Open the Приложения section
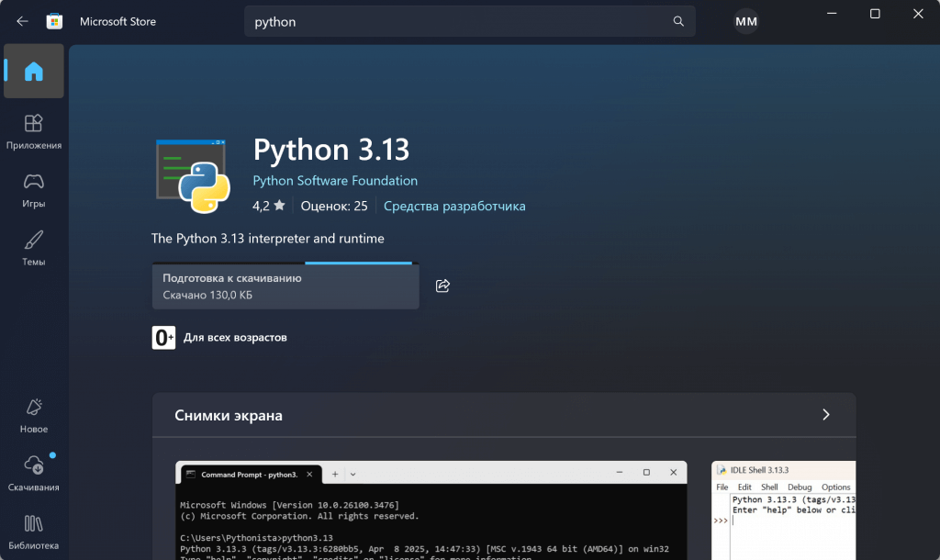The width and height of the screenshot is (940, 560). tap(33, 130)
